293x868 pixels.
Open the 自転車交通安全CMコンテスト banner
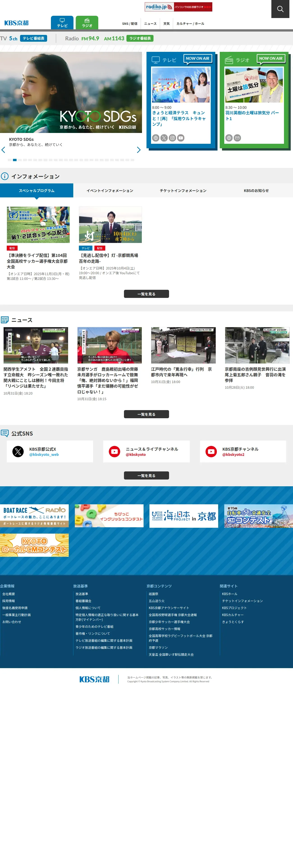[259, 516]
